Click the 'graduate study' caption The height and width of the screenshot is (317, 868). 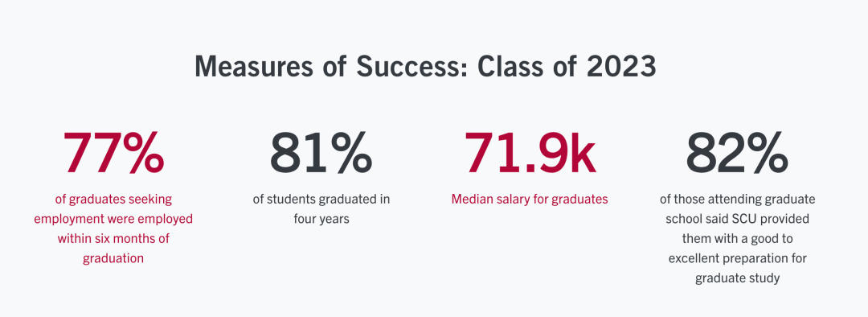[737, 278]
